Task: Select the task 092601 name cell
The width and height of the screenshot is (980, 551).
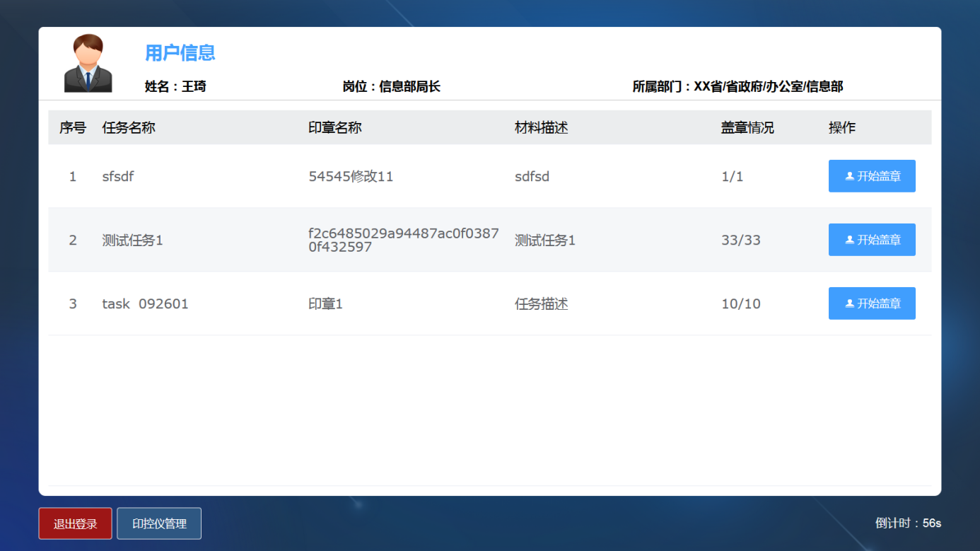Action: 146,304
